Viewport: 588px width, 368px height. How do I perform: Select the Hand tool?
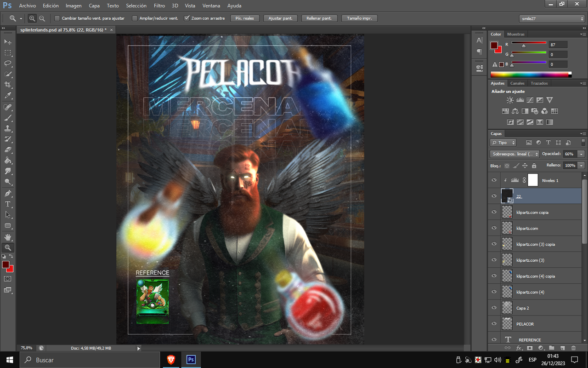(8, 237)
